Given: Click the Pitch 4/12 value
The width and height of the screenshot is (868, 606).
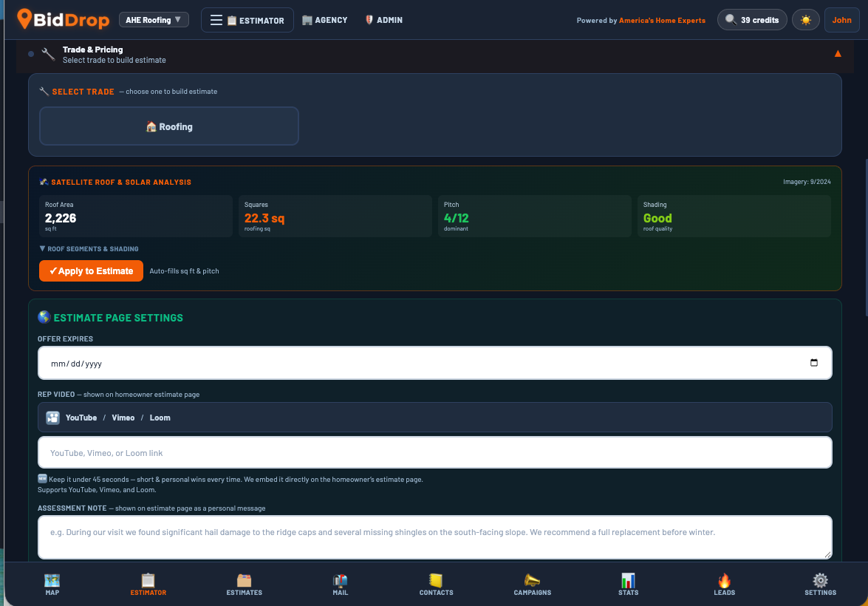Looking at the screenshot, I should 456,218.
